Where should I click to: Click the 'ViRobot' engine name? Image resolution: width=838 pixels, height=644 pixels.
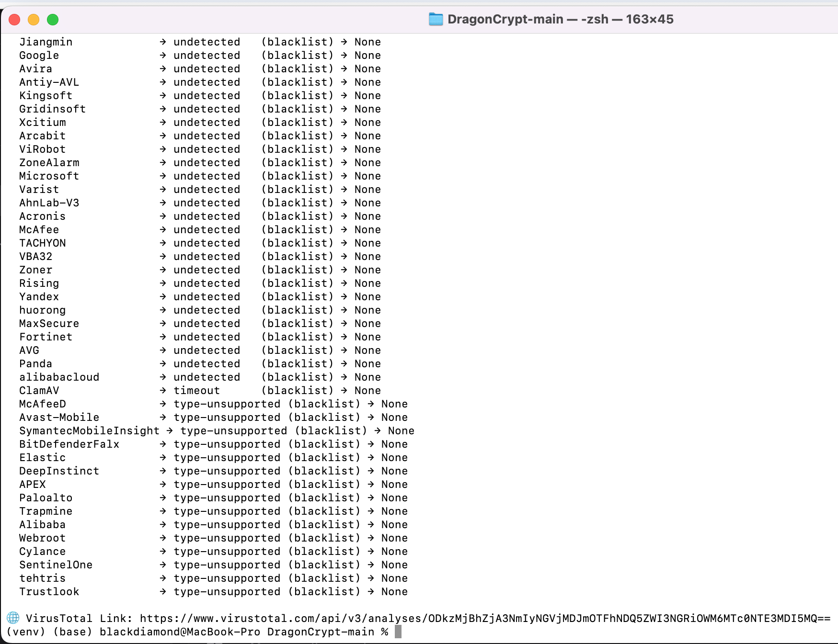click(43, 149)
